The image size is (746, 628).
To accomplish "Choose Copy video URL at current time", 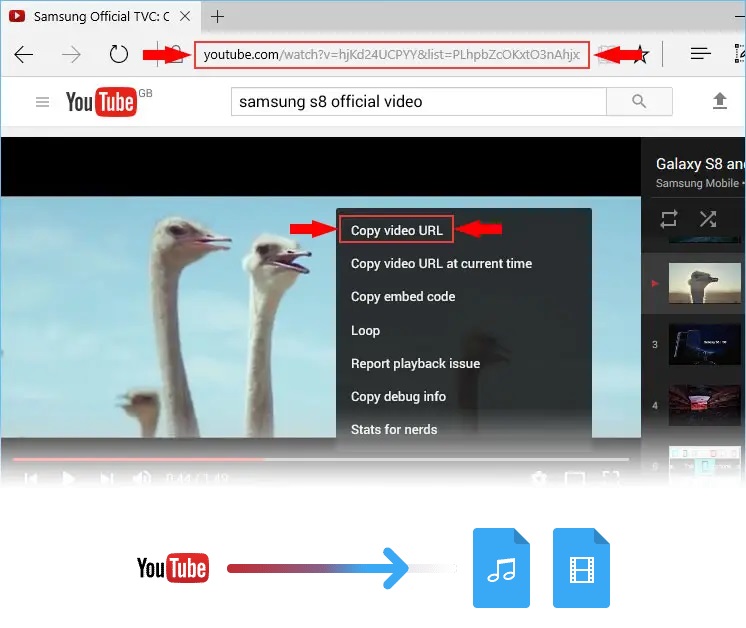I will pos(441,264).
